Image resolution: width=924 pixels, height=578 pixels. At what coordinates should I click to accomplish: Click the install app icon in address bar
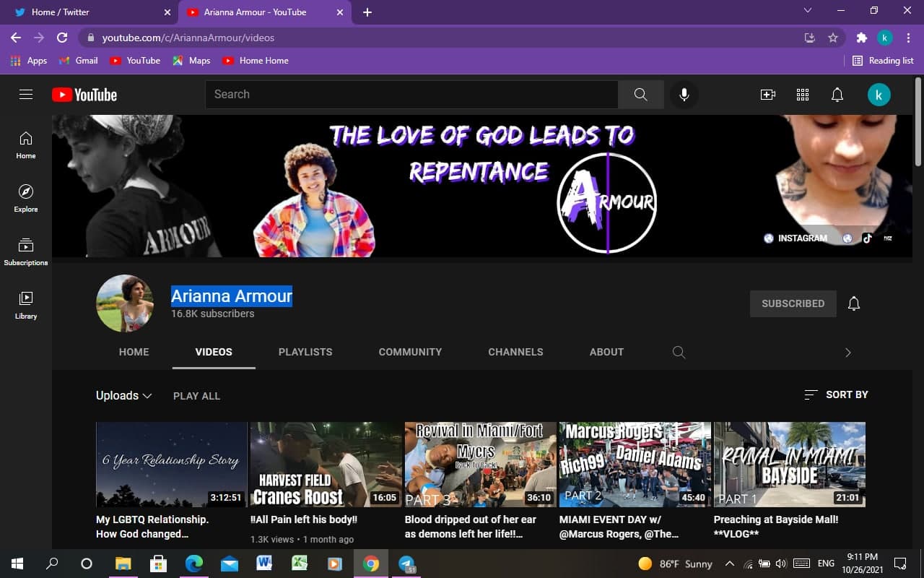(810, 38)
